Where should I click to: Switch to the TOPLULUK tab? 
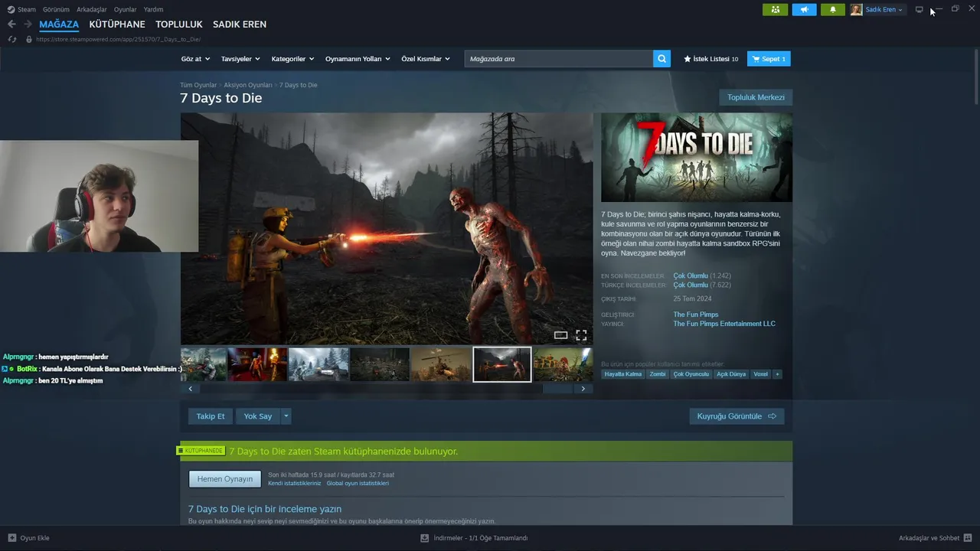click(179, 24)
